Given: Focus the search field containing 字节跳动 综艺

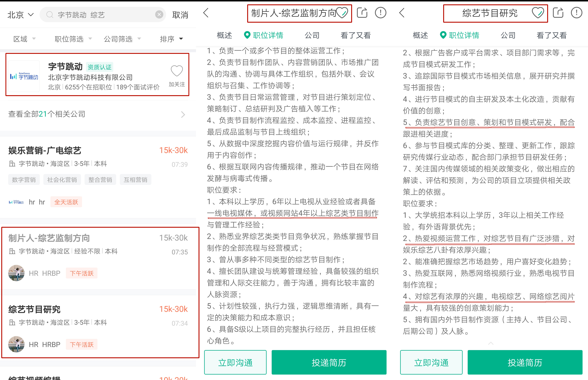Looking at the screenshot, I should click(103, 15).
